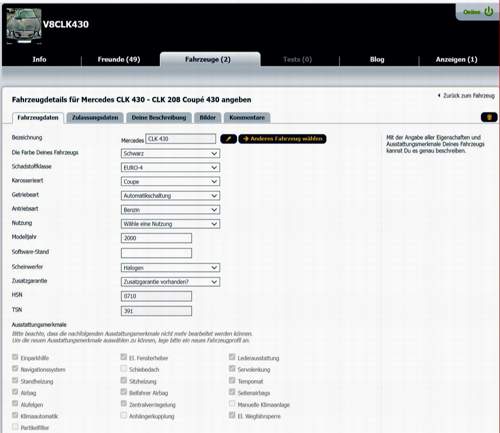Toggle the Zentralverriegelung checkbox
500x433 pixels.
(124, 403)
